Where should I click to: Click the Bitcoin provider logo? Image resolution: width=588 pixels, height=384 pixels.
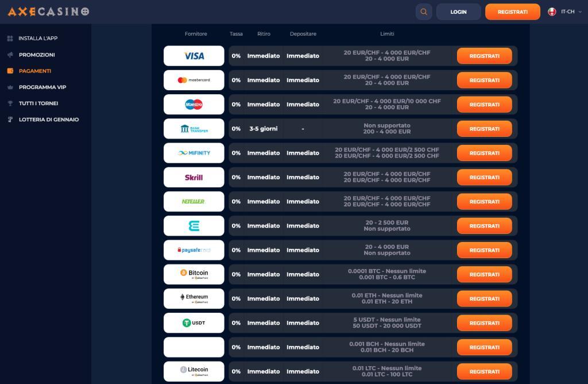(x=194, y=274)
